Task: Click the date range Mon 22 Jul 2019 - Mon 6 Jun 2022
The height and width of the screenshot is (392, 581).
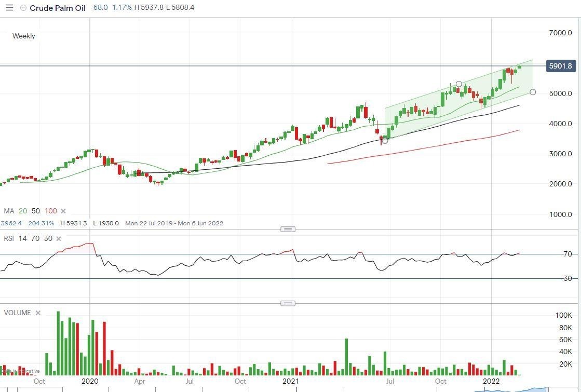Action: click(174, 223)
